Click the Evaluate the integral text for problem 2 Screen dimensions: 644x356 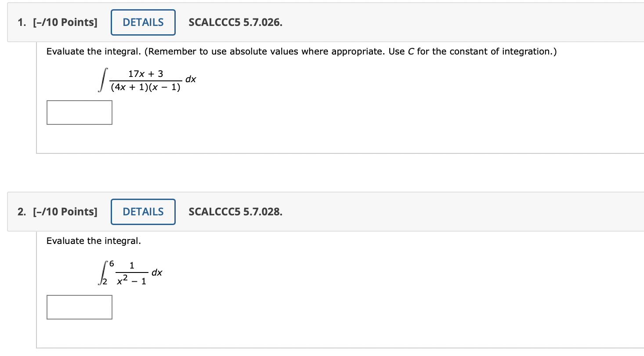point(79,241)
